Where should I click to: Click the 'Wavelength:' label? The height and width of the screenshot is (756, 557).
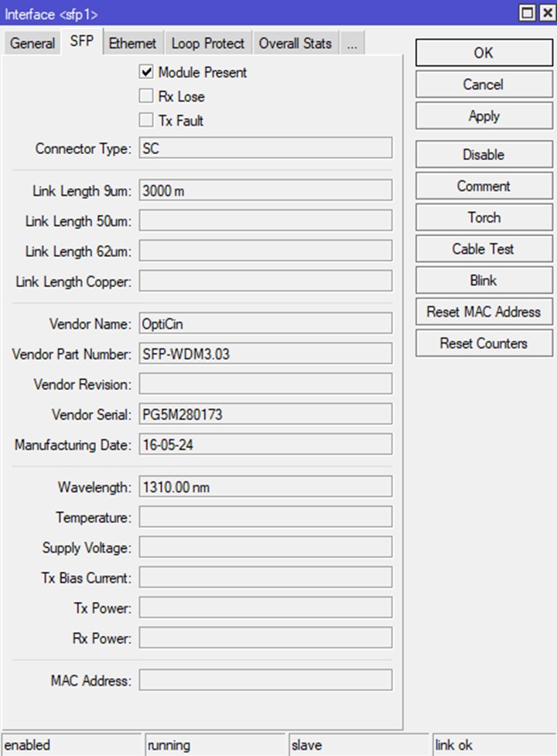(x=94, y=487)
